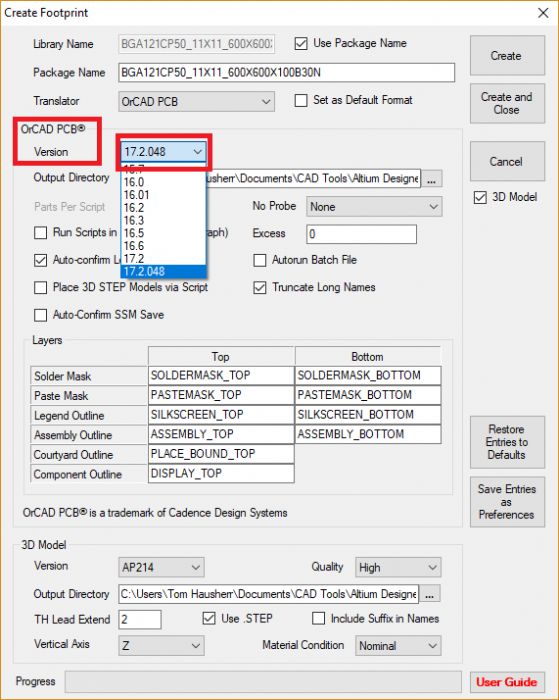Open the No Probe dropdown
Screen dimensions: 559x700
tap(374, 207)
